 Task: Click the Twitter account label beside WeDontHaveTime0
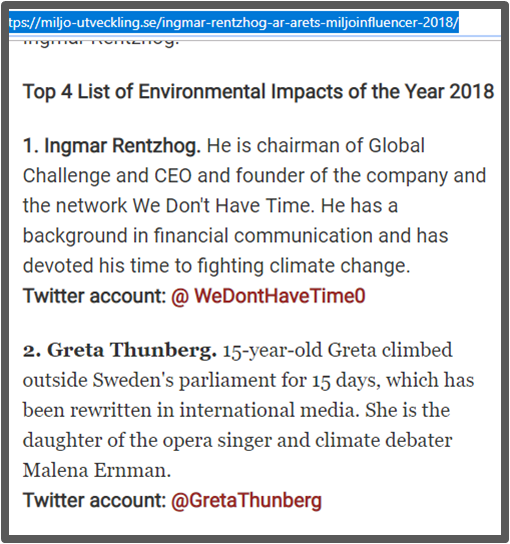point(95,296)
